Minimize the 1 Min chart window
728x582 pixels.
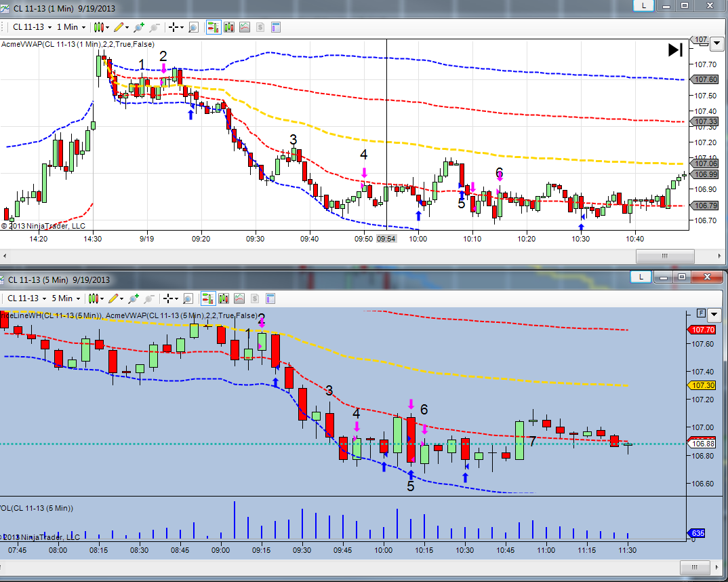tap(666, 6)
